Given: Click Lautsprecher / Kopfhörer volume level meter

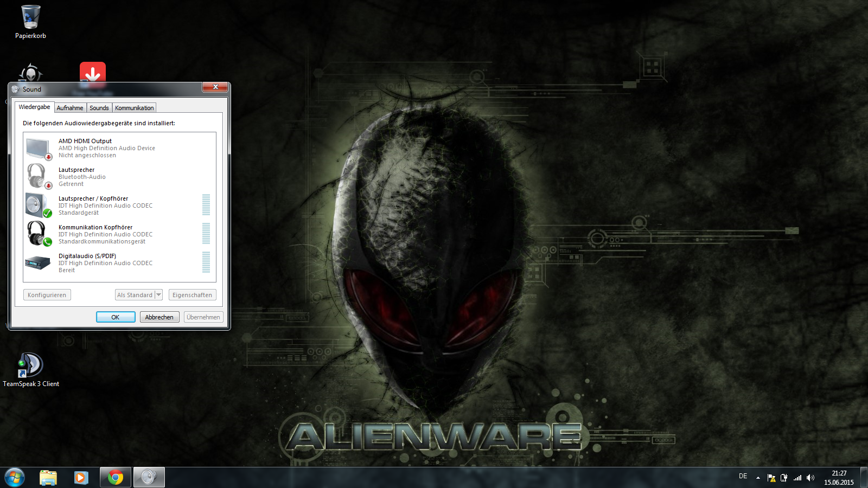Looking at the screenshot, I should [206, 204].
